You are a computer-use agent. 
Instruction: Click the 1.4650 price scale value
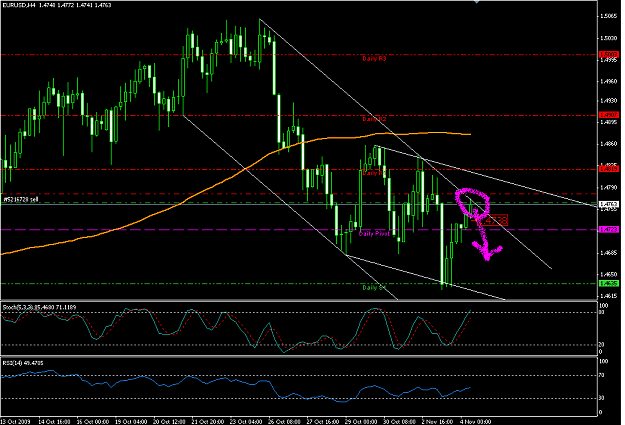pos(609,274)
